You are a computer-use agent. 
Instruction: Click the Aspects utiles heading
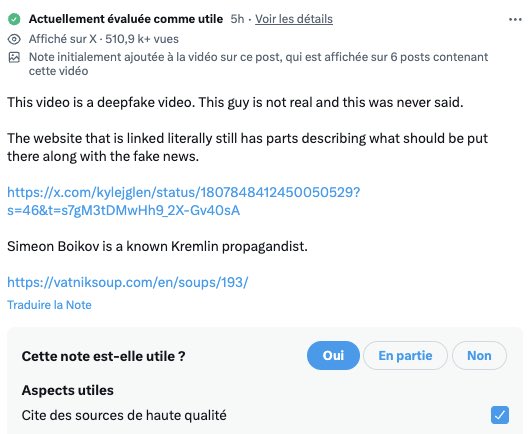67,390
